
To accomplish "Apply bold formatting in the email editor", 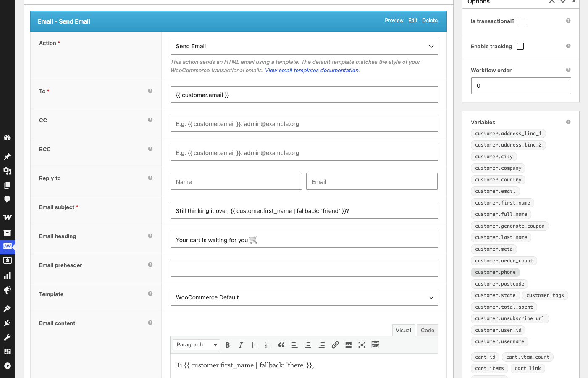I will pos(228,345).
